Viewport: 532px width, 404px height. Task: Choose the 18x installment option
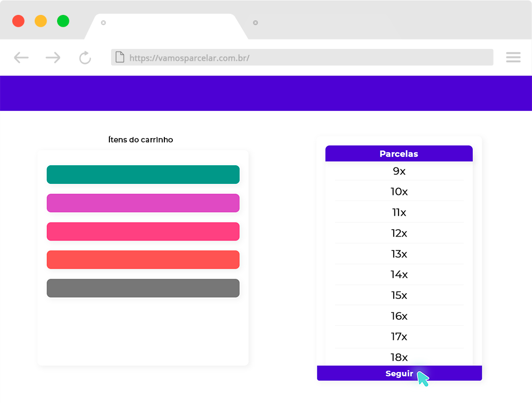coord(399,357)
